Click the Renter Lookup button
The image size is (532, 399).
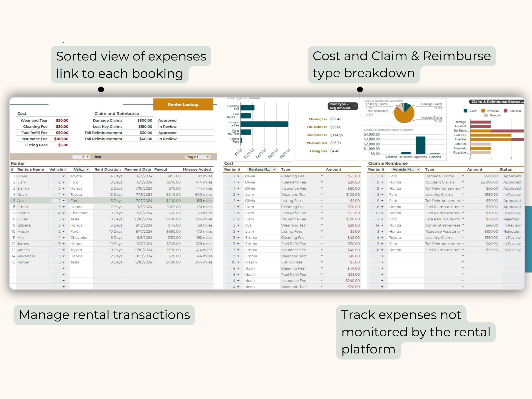pos(183,104)
